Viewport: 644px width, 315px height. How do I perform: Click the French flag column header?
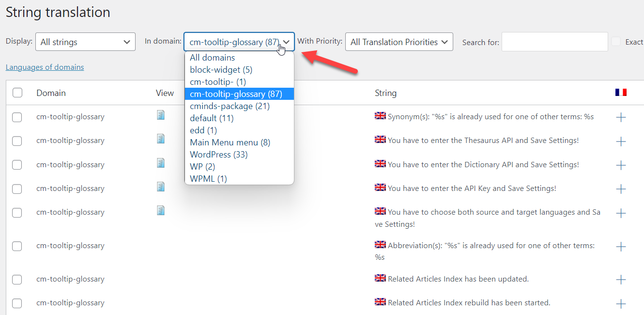(621, 93)
